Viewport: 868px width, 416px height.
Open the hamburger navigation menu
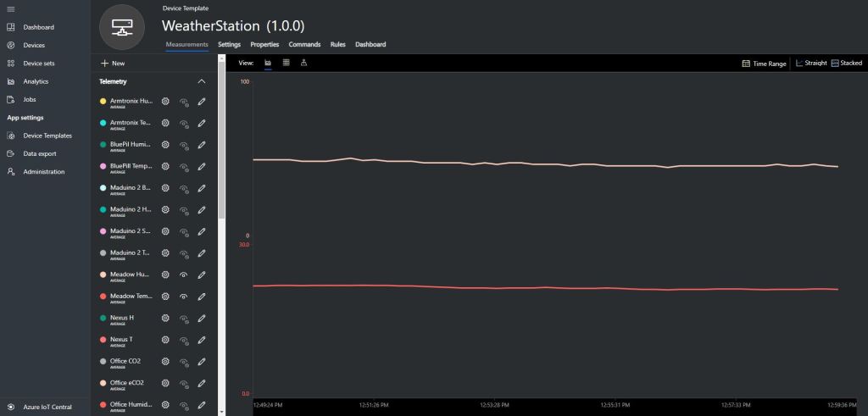tap(10, 8)
